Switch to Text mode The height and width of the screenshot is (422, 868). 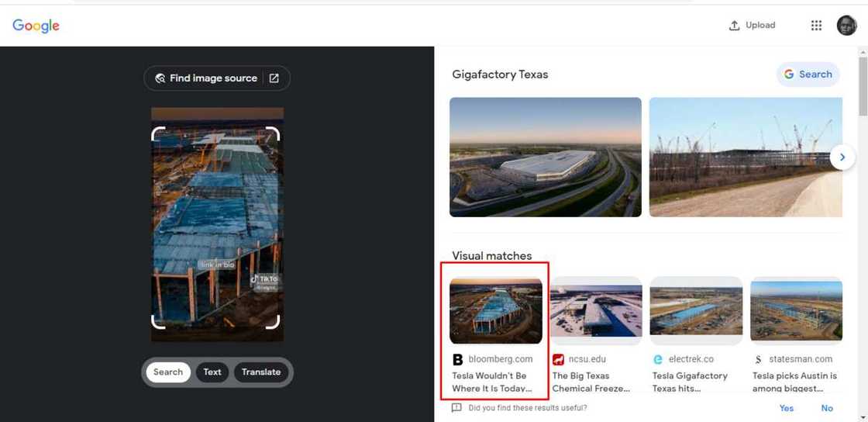coord(212,372)
